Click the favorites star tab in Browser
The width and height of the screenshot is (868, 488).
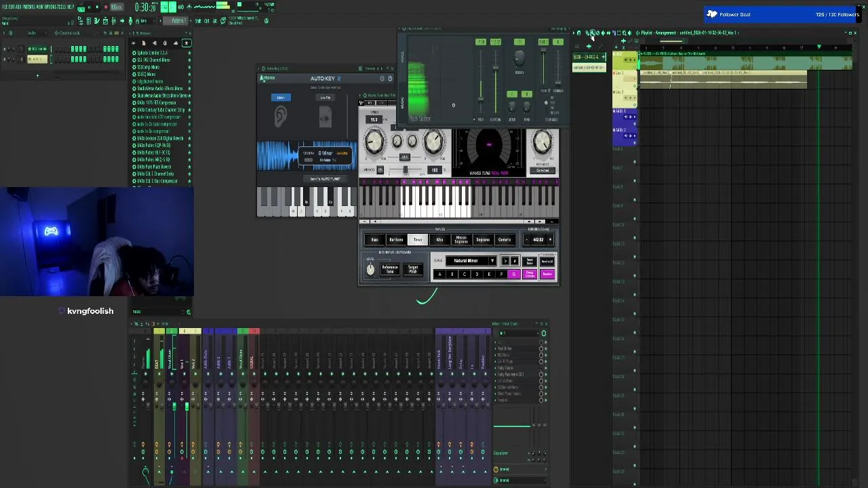[188, 43]
